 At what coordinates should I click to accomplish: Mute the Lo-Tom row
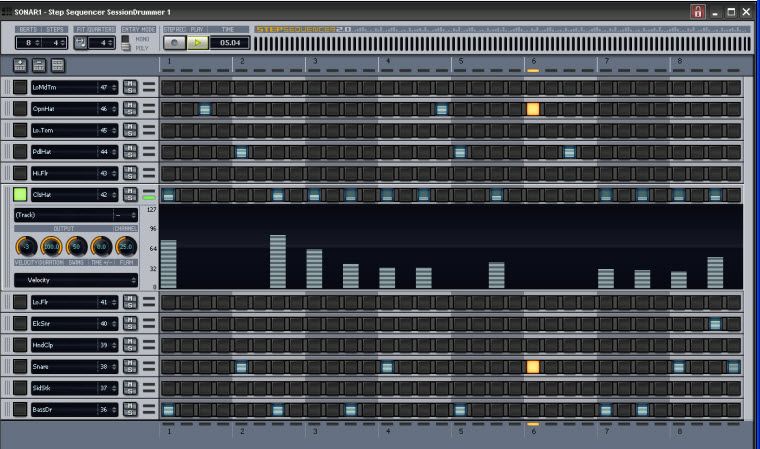pos(130,127)
